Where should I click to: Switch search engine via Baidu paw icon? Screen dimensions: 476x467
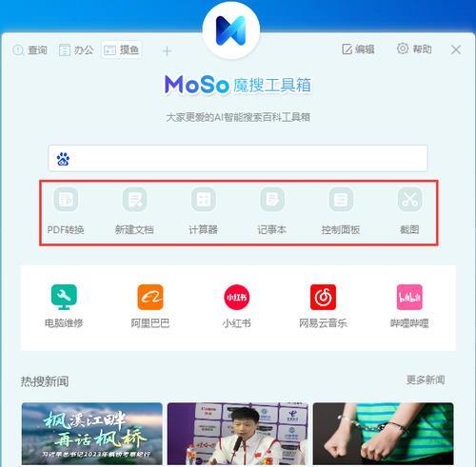pos(63,159)
